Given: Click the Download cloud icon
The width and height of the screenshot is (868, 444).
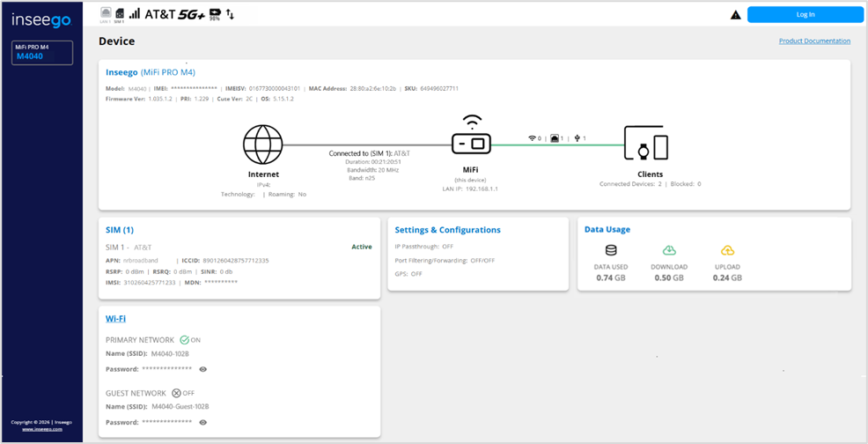Looking at the screenshot, I should (x=669, y=251).
